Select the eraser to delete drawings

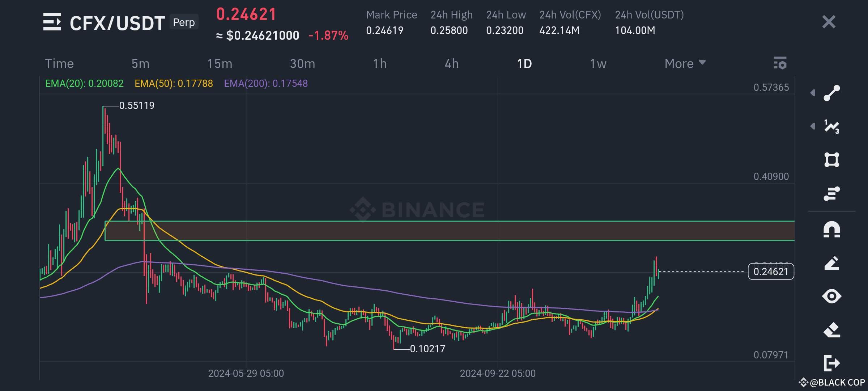point(831,330)
